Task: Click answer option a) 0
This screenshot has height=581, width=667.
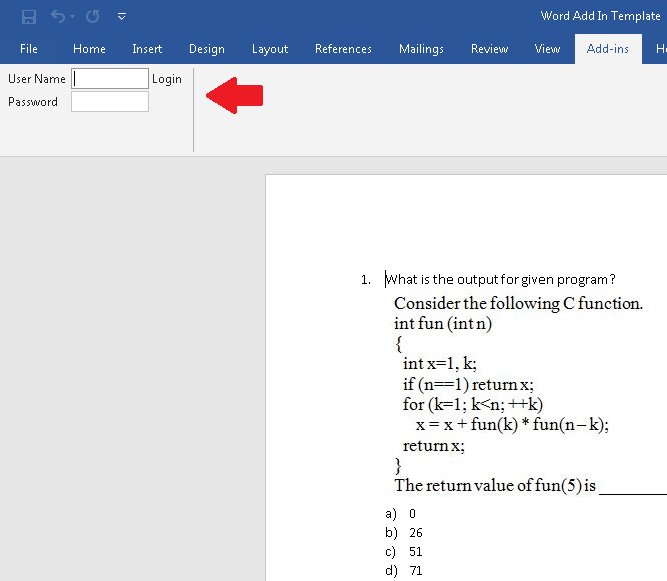Action: 400,514
